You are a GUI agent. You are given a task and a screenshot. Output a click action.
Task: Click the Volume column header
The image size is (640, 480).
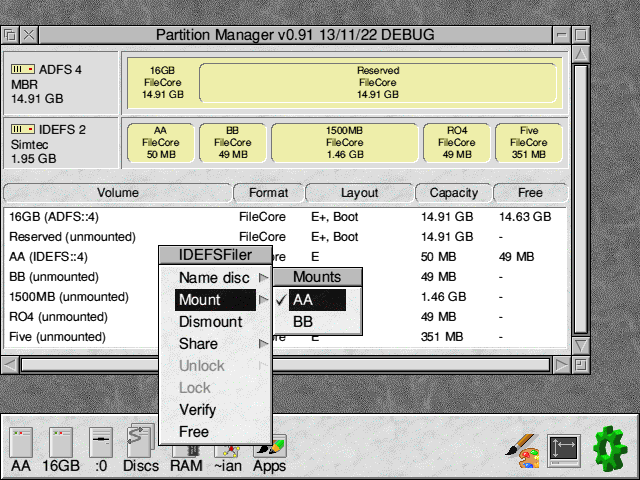click(118, 193)
